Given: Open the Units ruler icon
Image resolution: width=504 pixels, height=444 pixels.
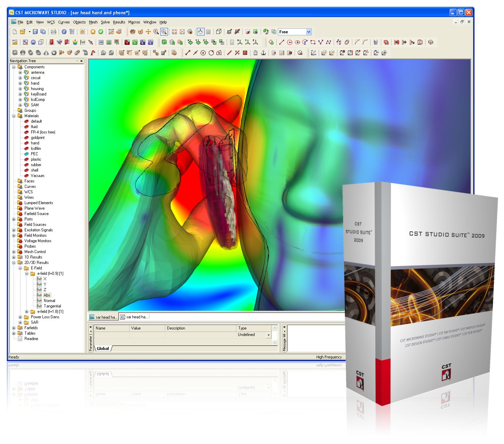Looking at the screenshot, I should pyautogui.click(x=15, y=42).
